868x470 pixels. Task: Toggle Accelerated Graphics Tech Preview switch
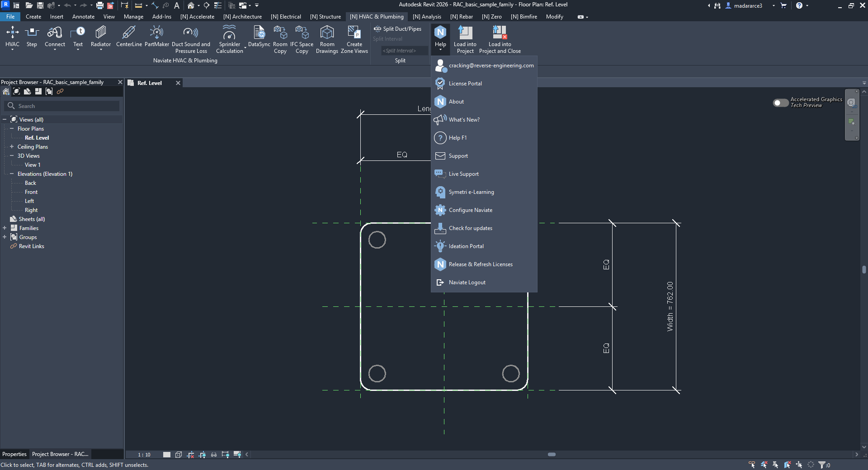pos(780,103)
